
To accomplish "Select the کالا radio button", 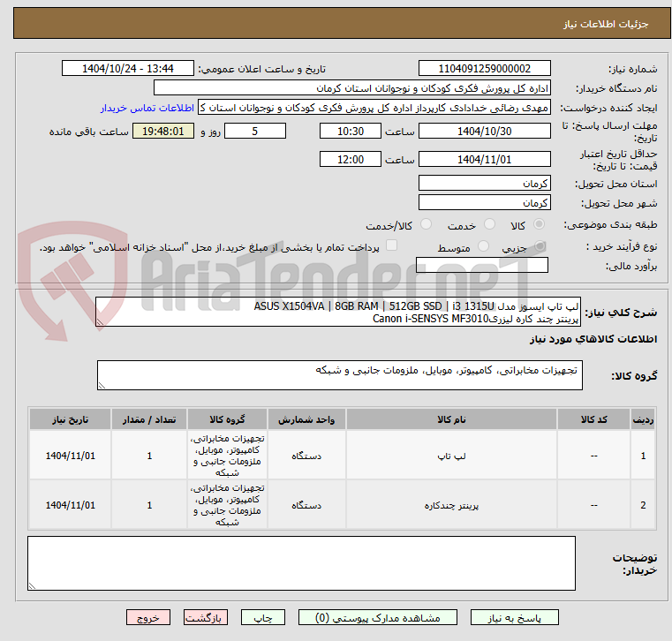I will pyautogui.click(x=539, y=224).
